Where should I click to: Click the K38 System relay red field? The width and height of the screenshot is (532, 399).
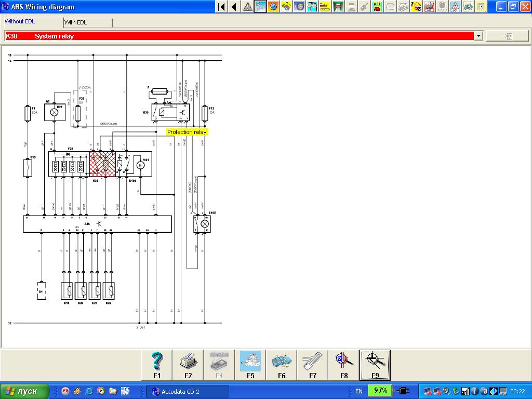(x=239, y=36)
